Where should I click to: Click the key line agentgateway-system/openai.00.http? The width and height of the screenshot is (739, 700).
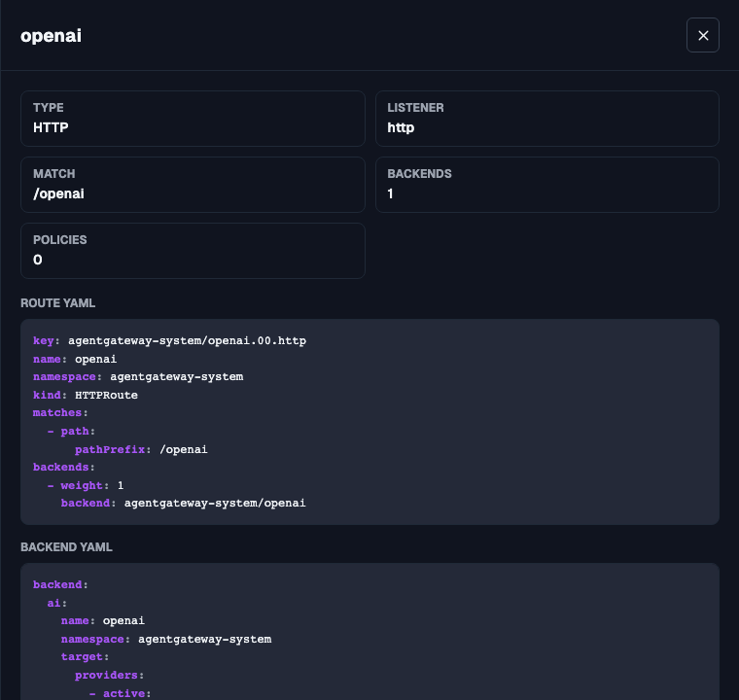pyautogui.click(x=169, y=341)
